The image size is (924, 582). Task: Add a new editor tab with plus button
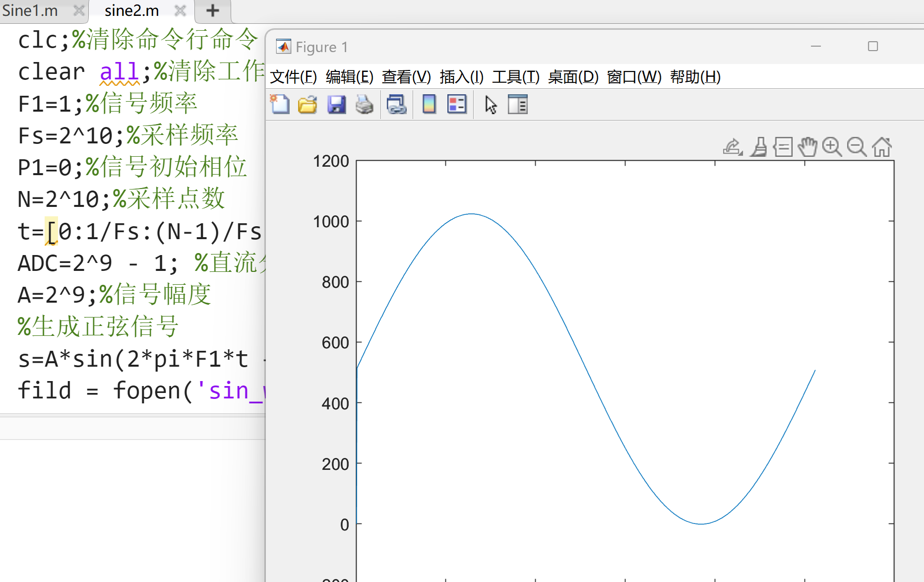[213, 10]
